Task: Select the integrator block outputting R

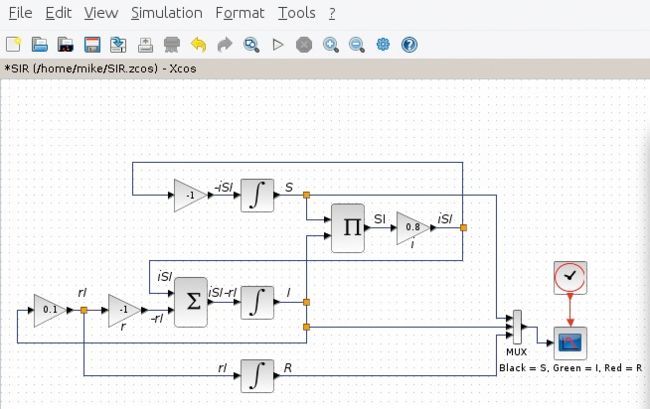Action: pos(256,376)
